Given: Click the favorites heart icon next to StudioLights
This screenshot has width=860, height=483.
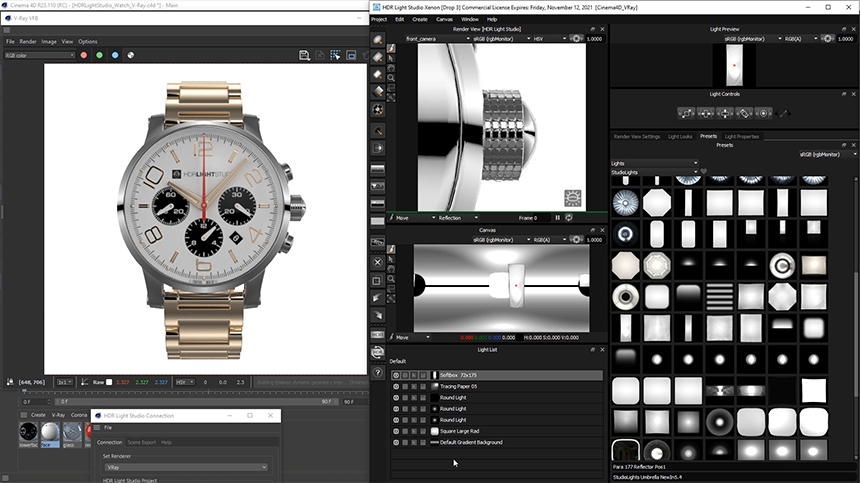Looking at the screenshot, I should point(704,172).
